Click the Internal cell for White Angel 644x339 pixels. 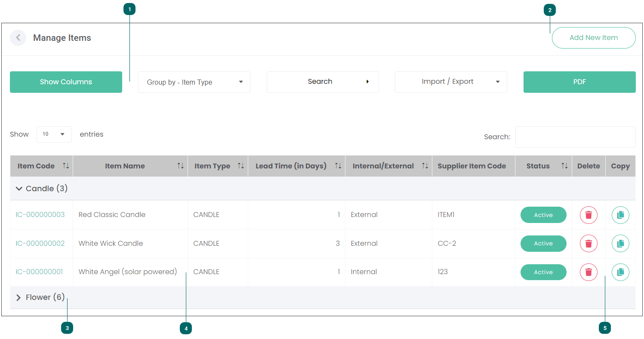[389, 272]
